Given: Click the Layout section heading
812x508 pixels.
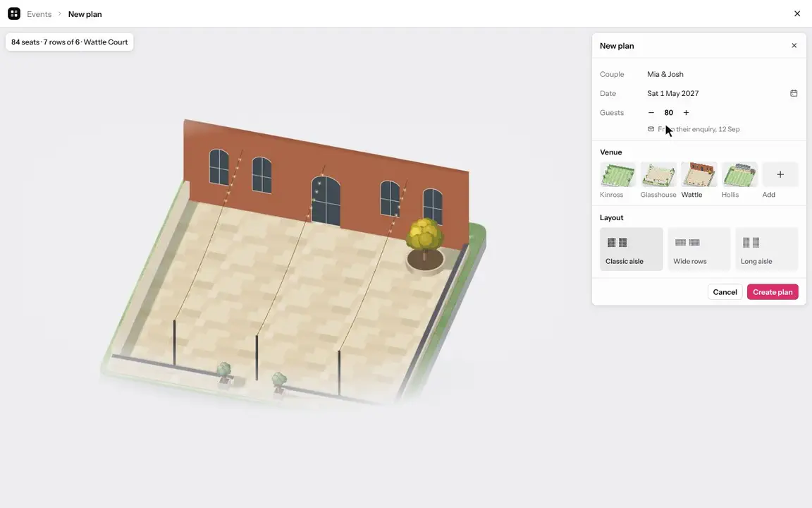Looking at the screenshot, I should (612, 218).
